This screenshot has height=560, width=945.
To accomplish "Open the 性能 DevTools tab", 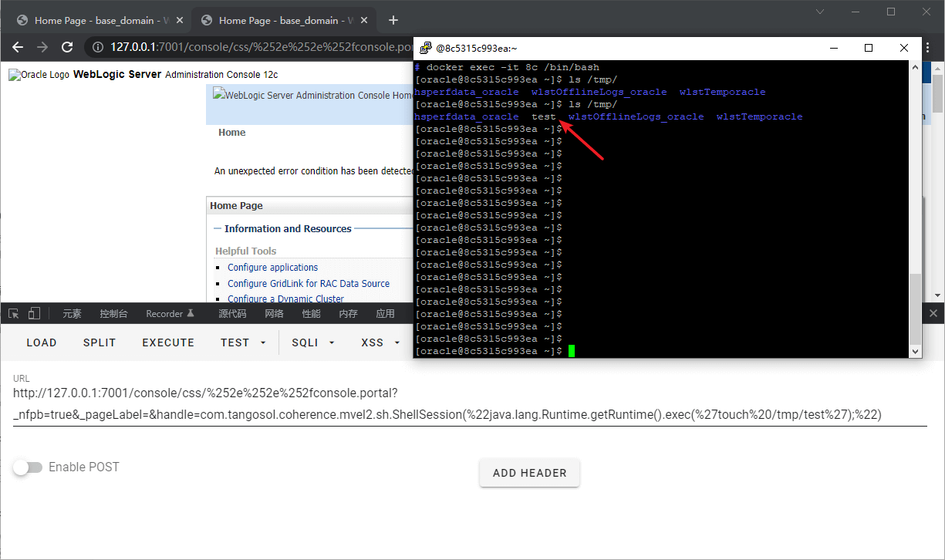I will pyautogui.click(x=311, y=314).
